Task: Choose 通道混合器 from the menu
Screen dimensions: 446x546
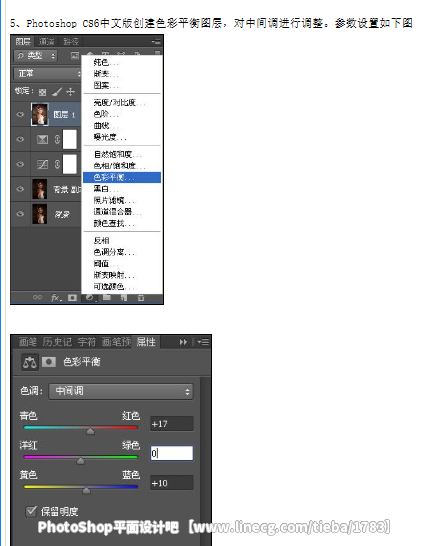Action: 122,212
